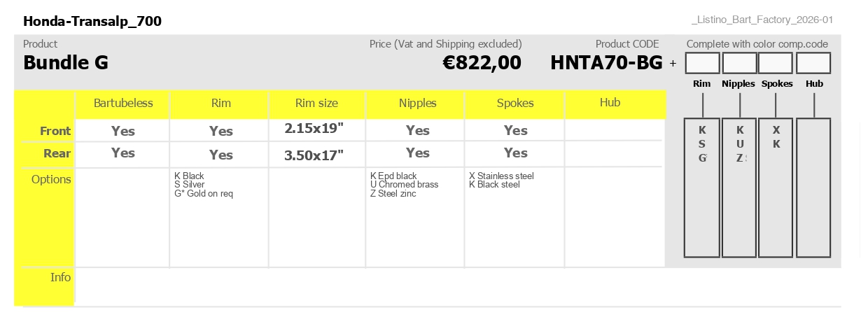Click the Bundle G product title
Image resolution: width=868 pixels, height=331 pixels.
[66, 63]
